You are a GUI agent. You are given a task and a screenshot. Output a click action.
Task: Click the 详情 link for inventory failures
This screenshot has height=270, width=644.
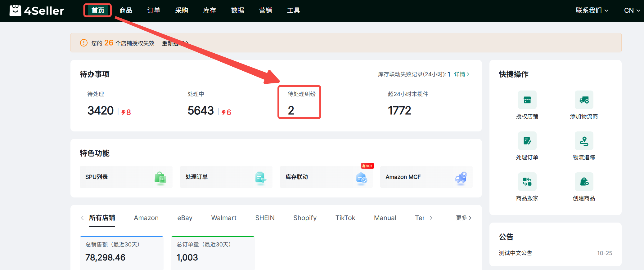462,74
